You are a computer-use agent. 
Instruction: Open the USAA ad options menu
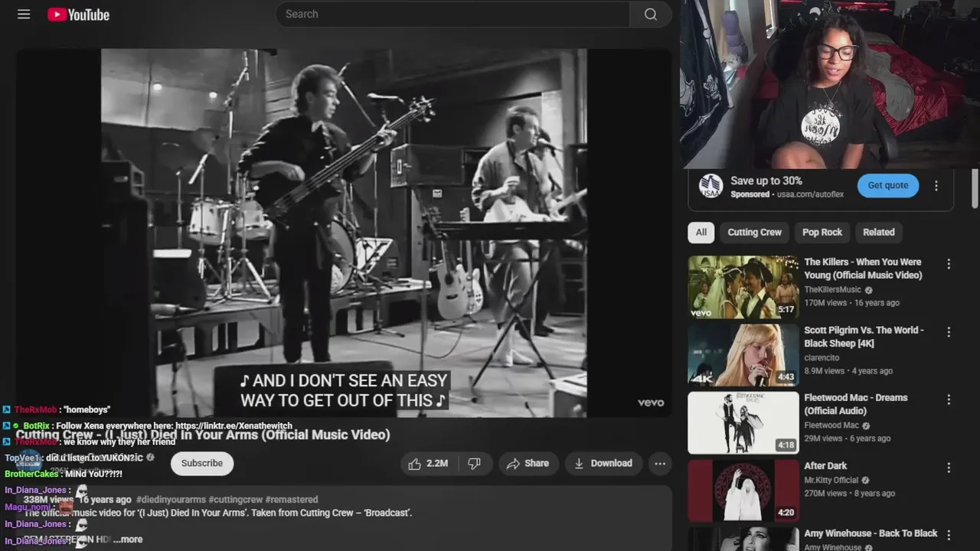coord(936,186)
